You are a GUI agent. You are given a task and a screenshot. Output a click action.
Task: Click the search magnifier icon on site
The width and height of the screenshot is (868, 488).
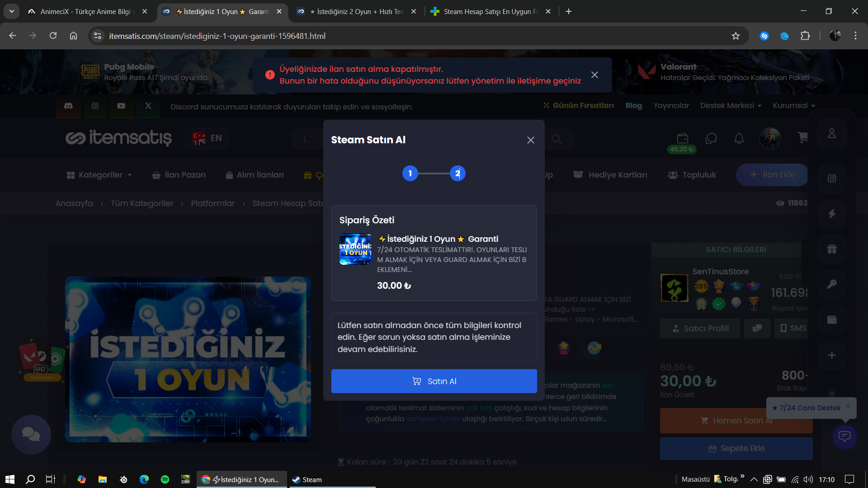(x=557, y=139)
